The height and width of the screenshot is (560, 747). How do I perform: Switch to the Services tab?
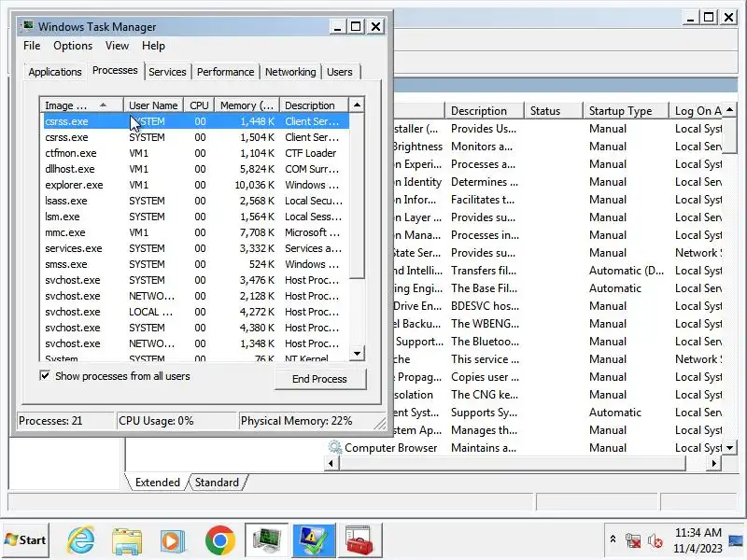pyautogui.click(x=167, y=72)
